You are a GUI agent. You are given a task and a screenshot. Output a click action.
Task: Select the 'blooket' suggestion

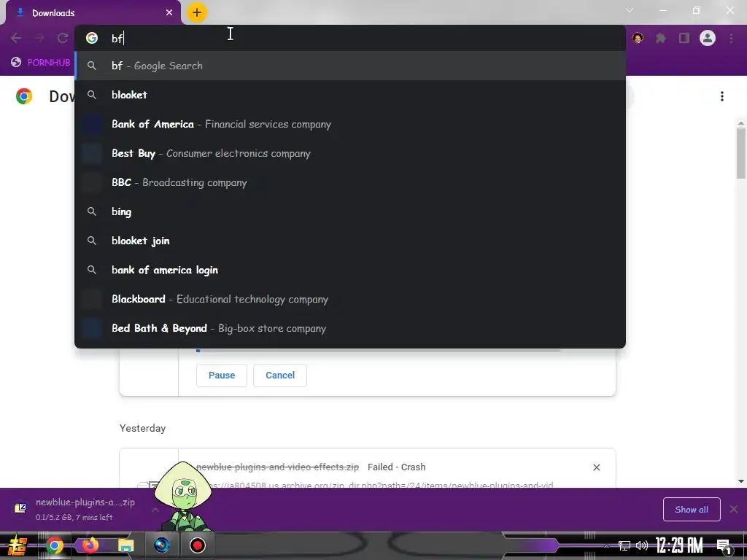(x=350, y=95)
